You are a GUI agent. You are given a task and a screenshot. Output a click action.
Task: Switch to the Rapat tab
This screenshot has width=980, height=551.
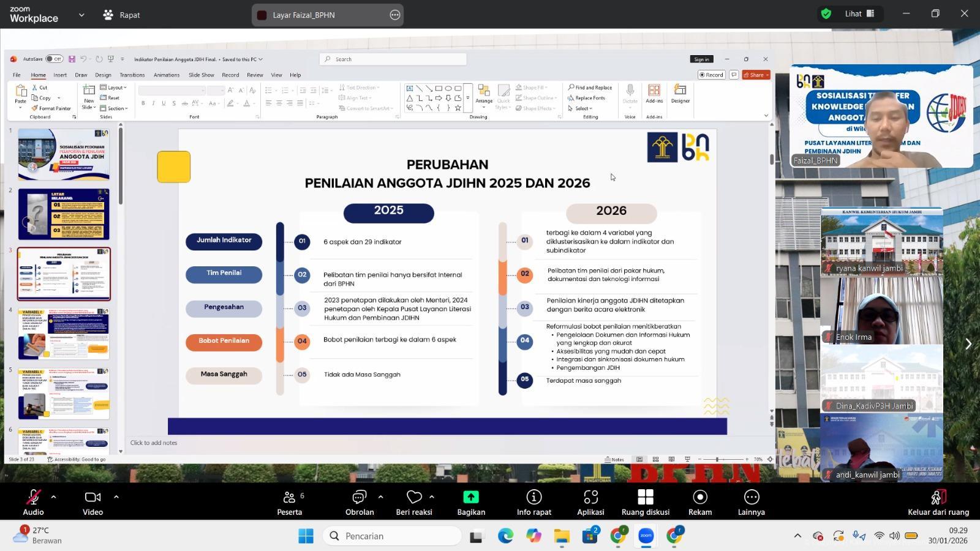click(x=121, y=15)
